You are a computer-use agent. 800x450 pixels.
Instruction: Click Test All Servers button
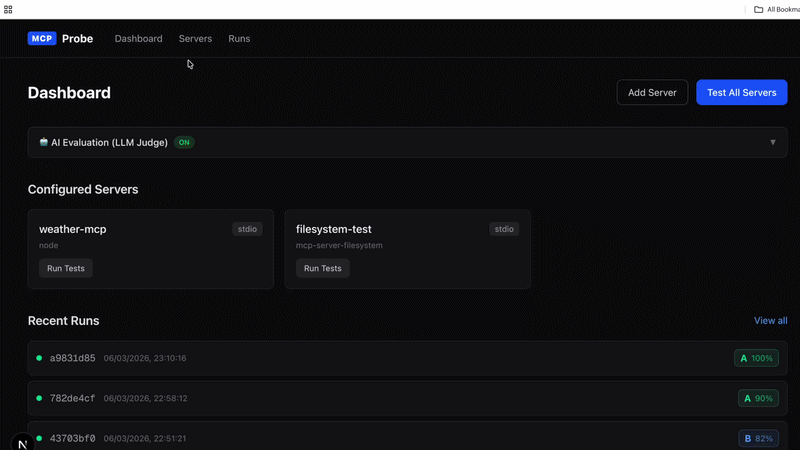click(x=742, y=92)
